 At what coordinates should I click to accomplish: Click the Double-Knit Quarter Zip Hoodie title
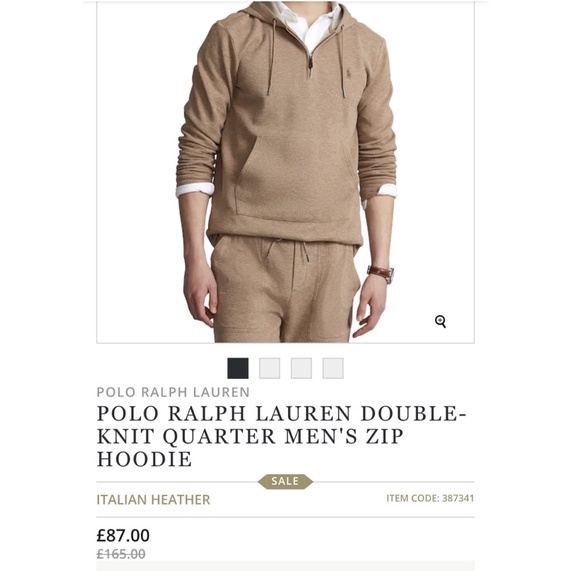coord(281,436)
